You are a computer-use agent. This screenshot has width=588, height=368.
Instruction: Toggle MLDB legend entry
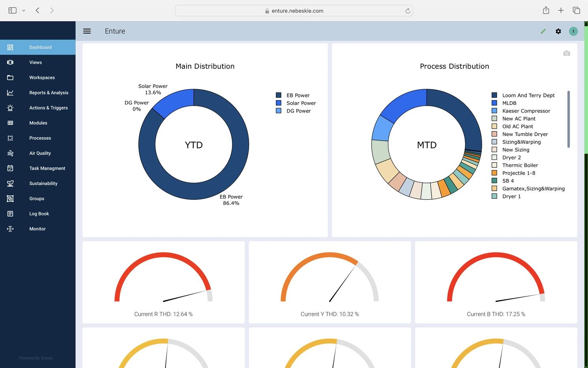(504, 103)
